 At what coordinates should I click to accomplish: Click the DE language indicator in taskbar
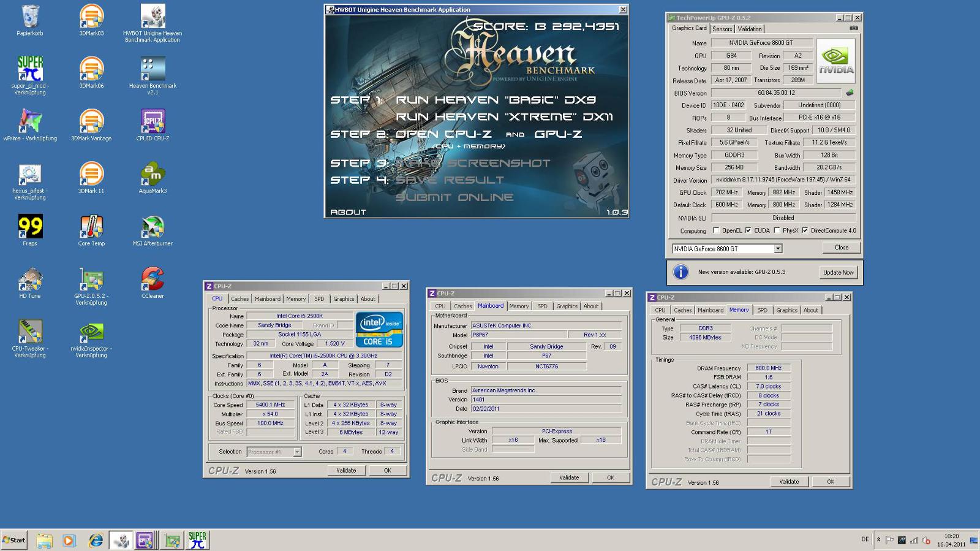click(865, 539)
